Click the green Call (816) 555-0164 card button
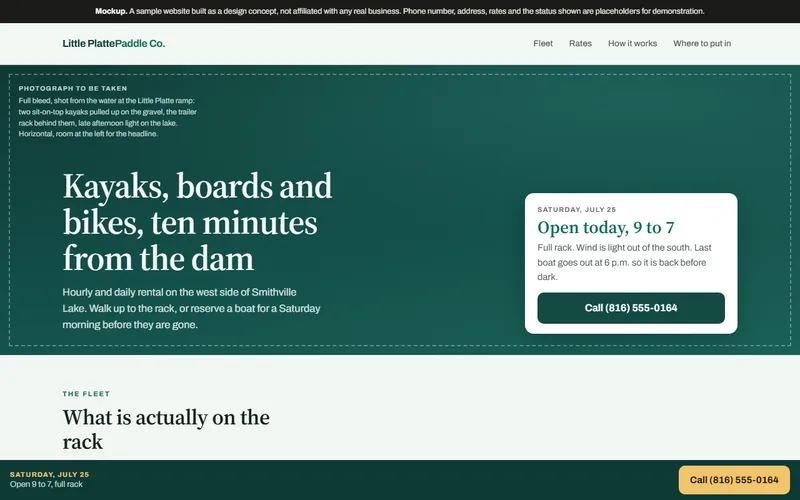 point(631,308)
